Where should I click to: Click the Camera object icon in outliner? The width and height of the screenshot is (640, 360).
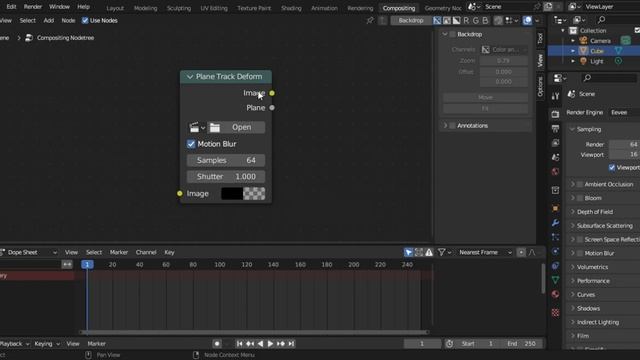pos(583,40)
